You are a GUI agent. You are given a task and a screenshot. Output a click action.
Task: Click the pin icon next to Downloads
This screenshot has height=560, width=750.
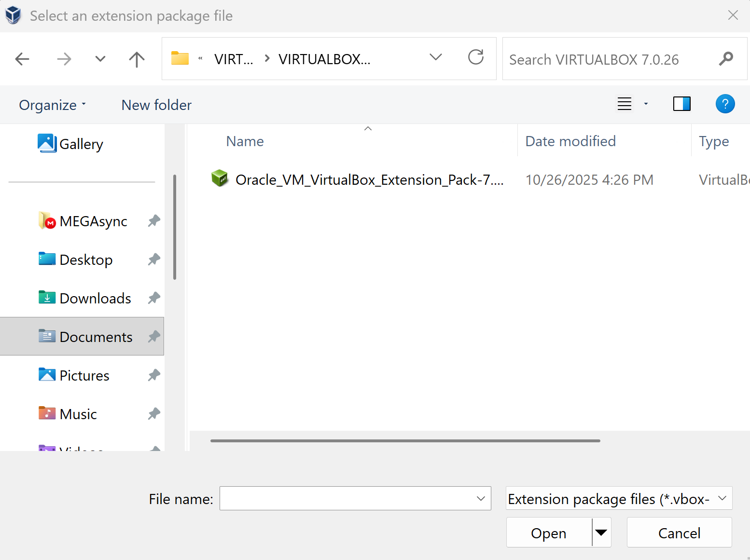point(154,298)
